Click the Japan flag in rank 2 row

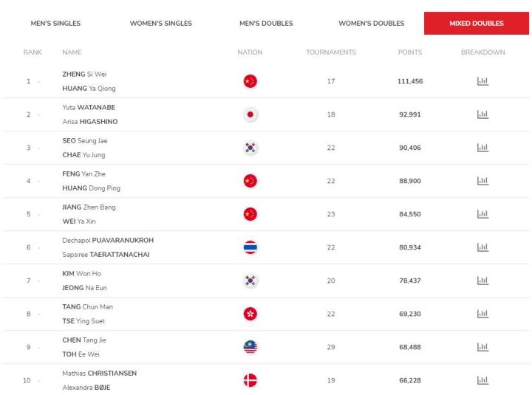250,114
